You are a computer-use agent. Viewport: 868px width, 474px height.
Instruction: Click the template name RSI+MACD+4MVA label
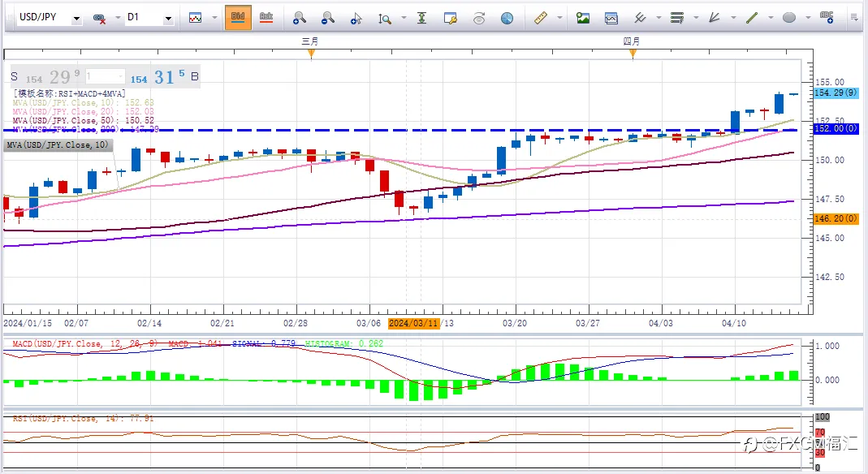pos(69,93)
